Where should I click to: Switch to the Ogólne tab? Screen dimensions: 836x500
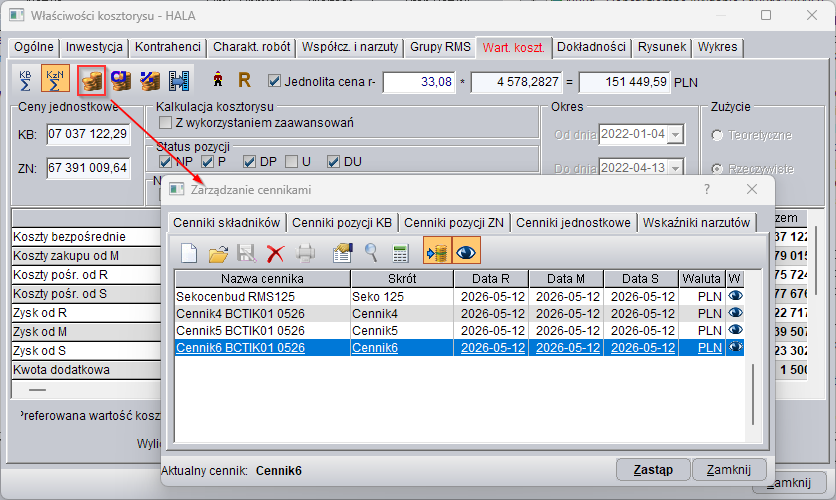point(34,47)
